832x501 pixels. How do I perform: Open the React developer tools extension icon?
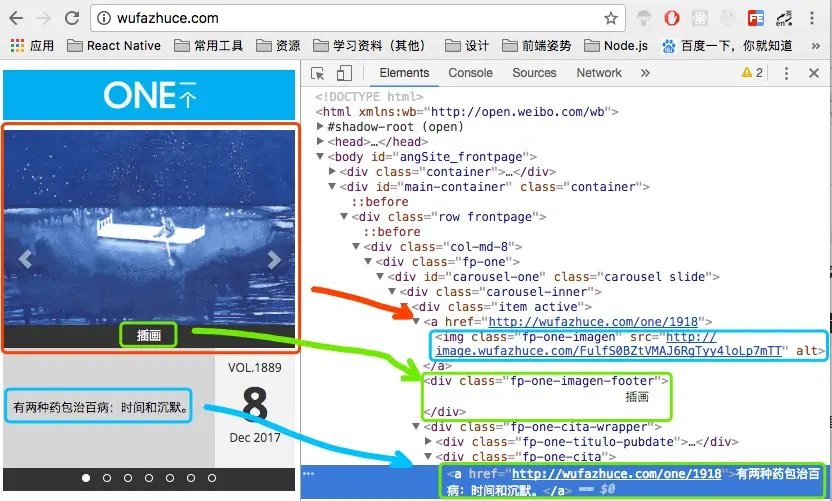pyautogui.click(x=700, y=19)
